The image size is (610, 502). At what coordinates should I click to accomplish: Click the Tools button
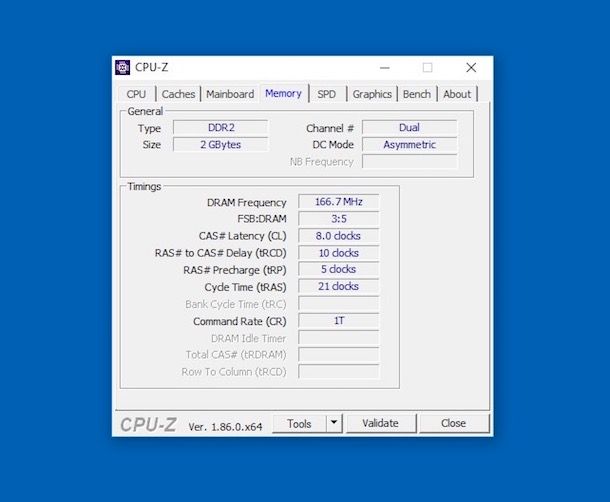tap(299, 423)
